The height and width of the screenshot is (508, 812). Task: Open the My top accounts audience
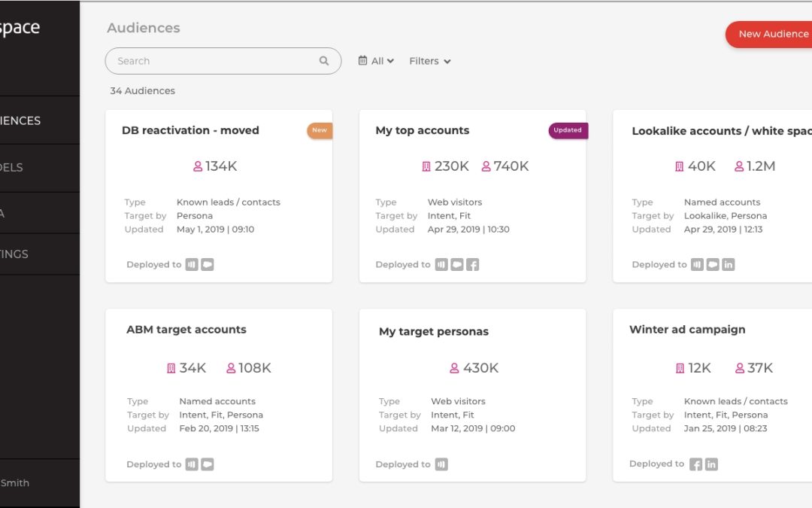pyautogui.click(x=422, y=130)
